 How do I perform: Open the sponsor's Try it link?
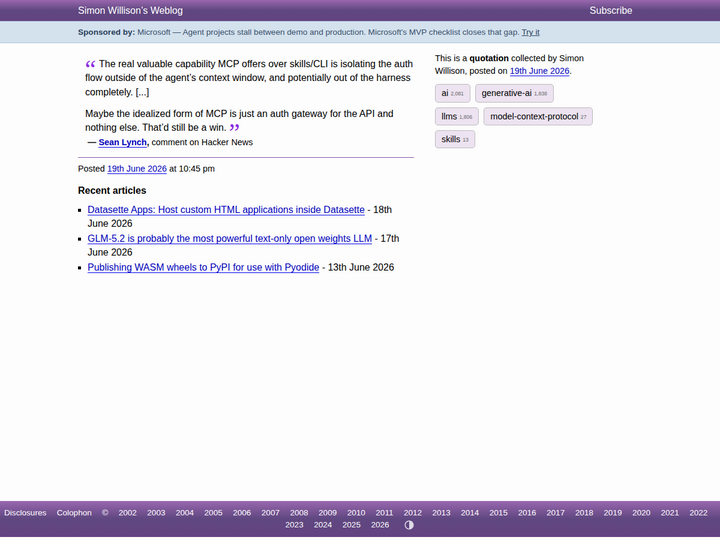(530, 32)
